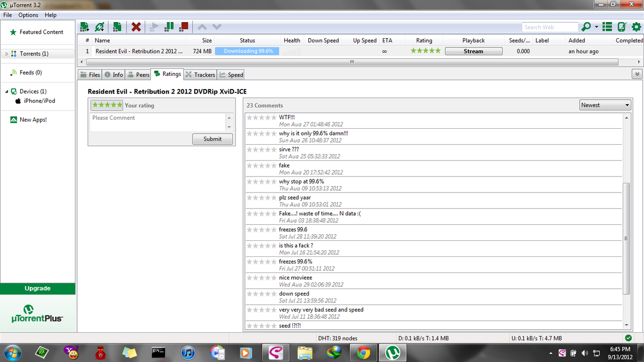Click in the Please Comment text box
644x362 pixels.
pyautogui.click(x=158, y=122)
